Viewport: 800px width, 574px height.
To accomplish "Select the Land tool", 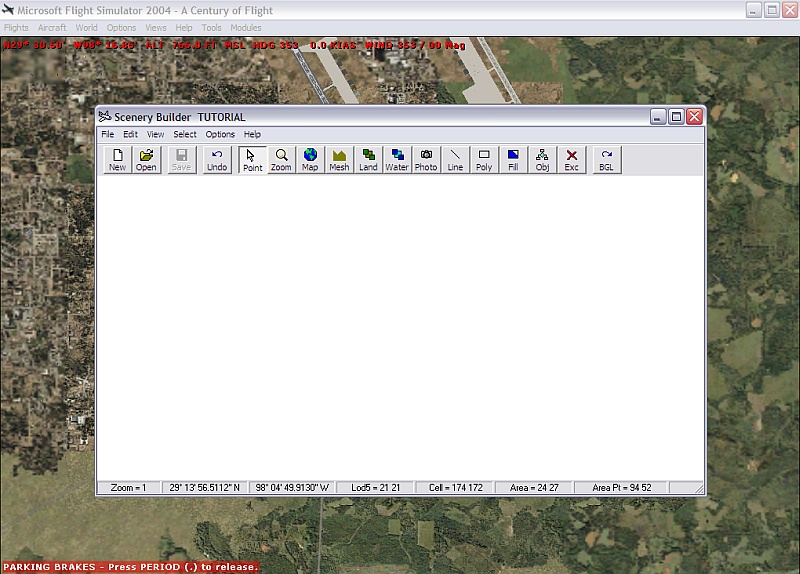I will click(368, 160).
